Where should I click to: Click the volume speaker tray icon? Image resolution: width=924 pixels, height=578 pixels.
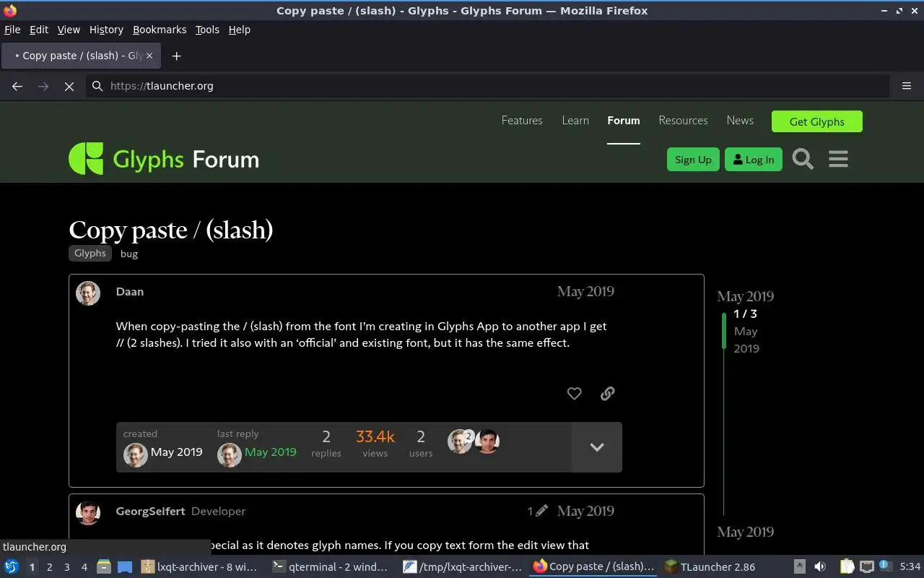pos(819,567)
